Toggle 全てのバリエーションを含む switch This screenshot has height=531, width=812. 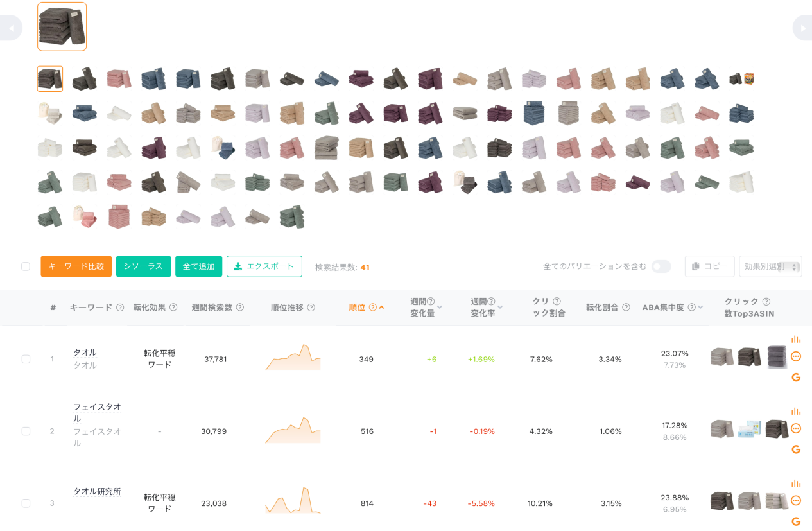[x=661, y=266]
